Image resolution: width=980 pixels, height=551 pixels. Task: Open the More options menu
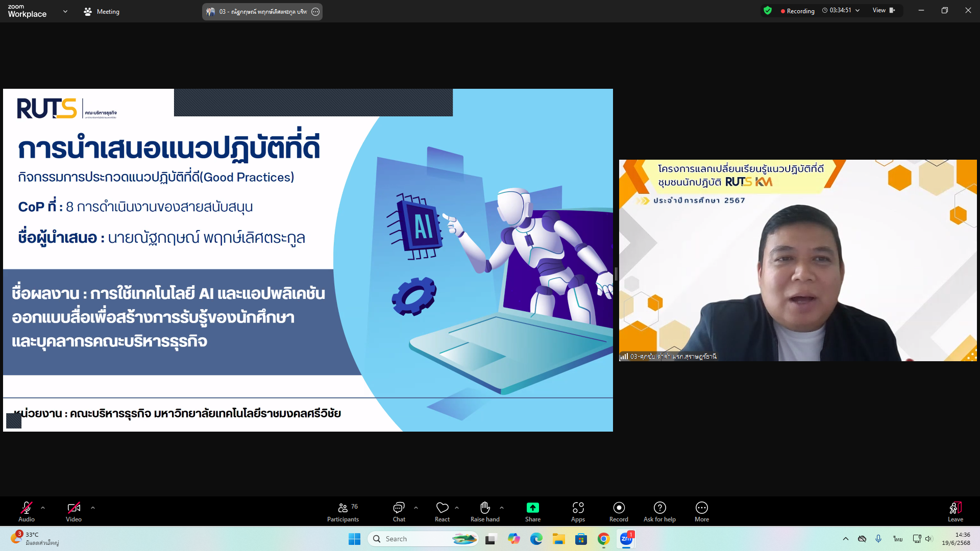point(702,511)
